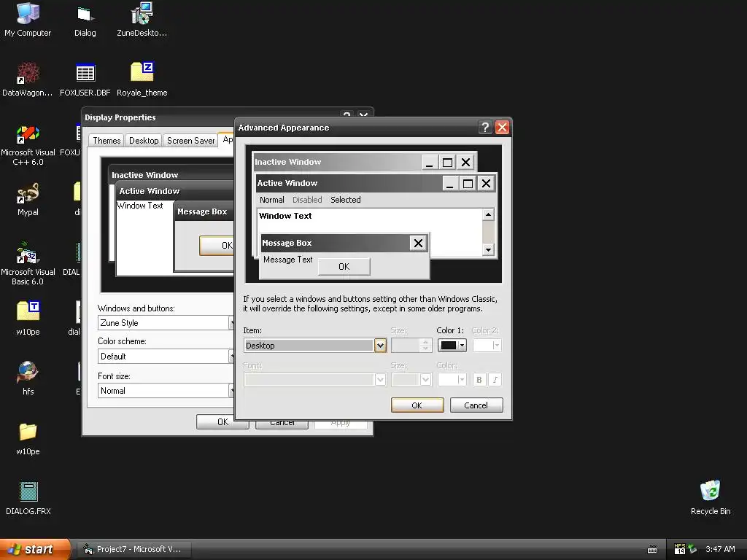Select the FOXUSER.DBF file icon
The image size is (747, 560).
pos(85,80)
